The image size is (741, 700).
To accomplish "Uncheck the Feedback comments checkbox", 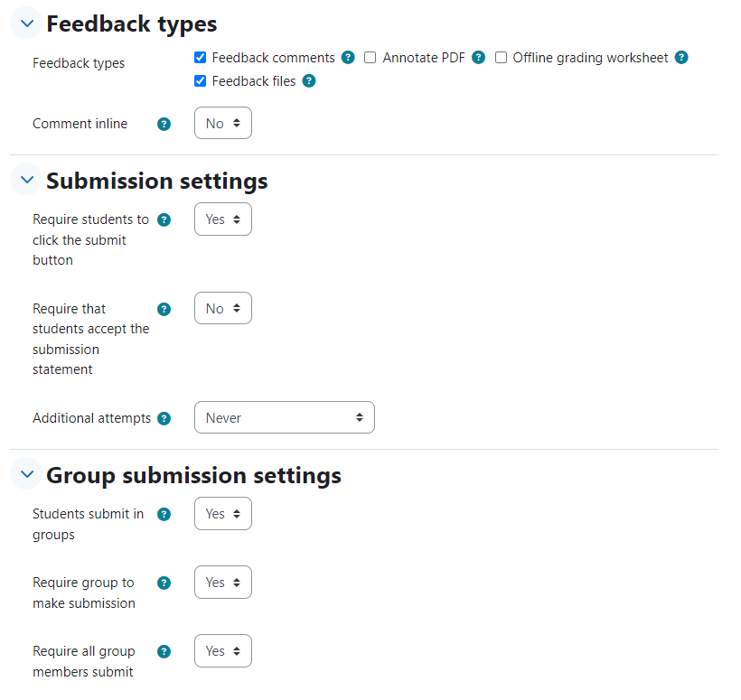I will (x=200, y=58).
